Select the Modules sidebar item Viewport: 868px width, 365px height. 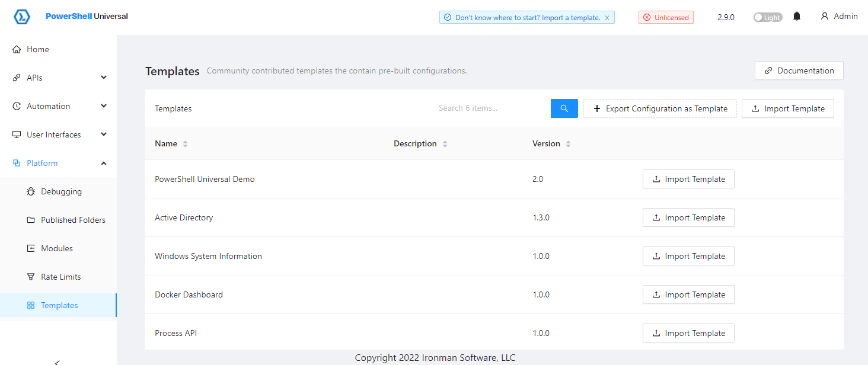tap(56, 248)
